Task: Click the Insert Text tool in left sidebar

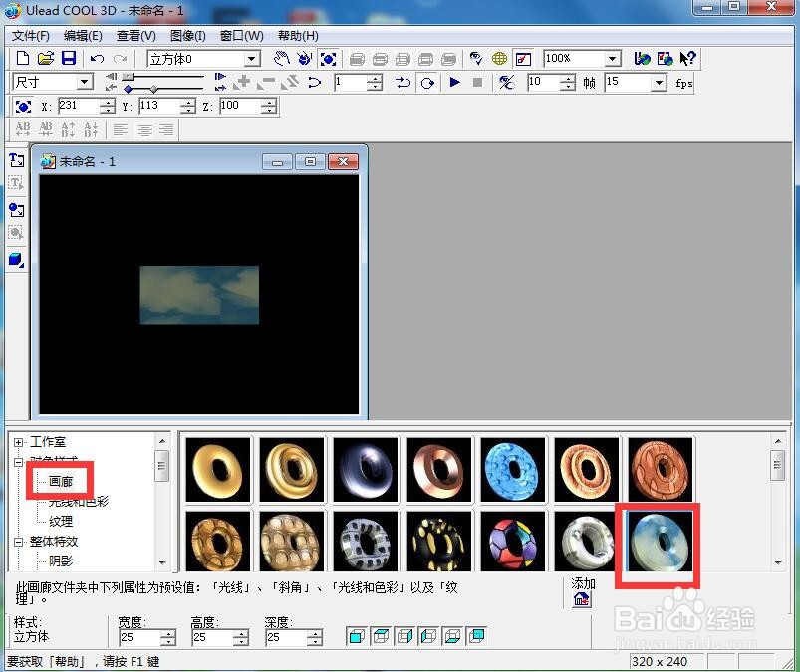Action: (16, 160)
